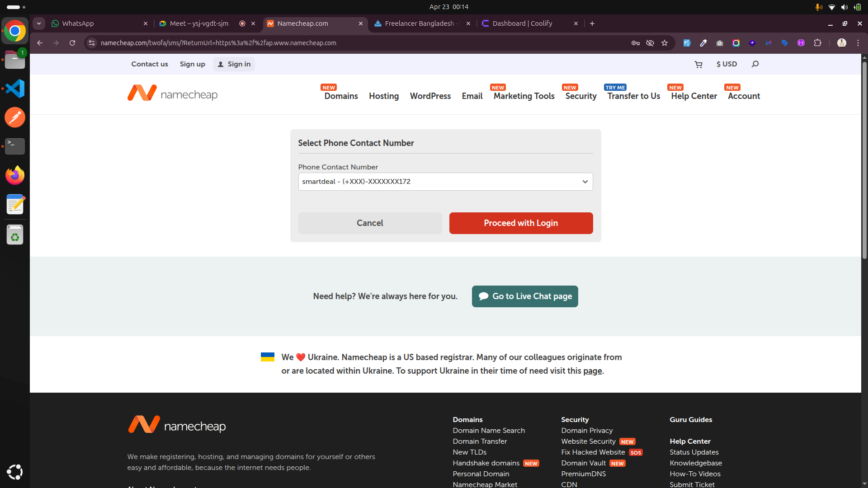Open Security menu in top navigation
Viewport: 868px width, 488px height.
coord(581,96)
